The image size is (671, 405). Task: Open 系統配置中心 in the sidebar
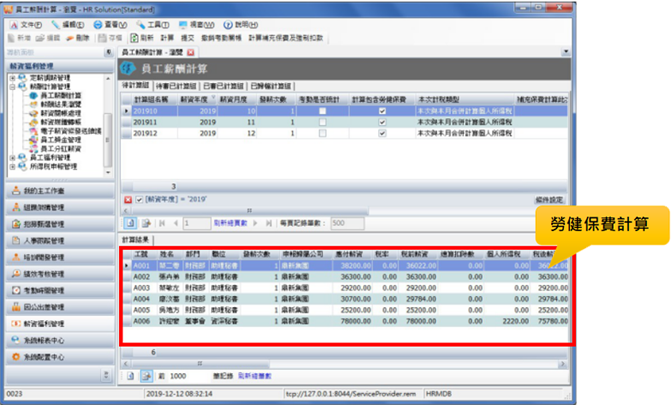click(x=45, y=357)
